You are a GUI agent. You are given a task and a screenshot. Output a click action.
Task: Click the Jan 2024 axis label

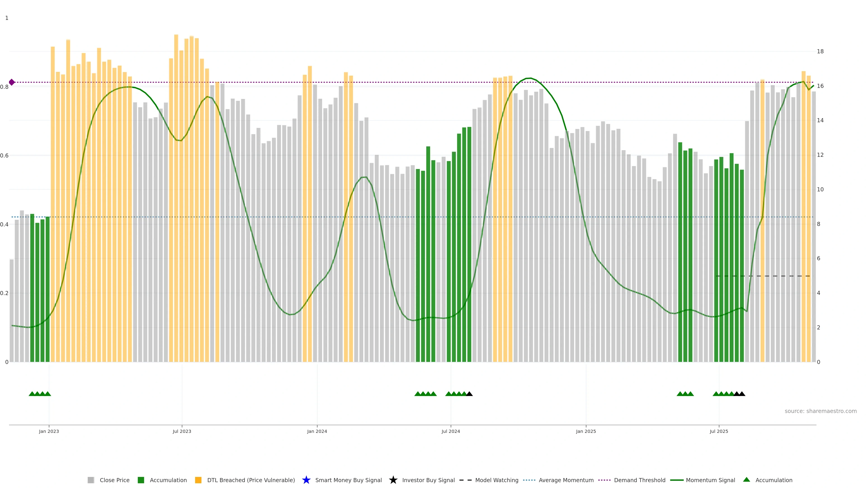click(317, 431)
